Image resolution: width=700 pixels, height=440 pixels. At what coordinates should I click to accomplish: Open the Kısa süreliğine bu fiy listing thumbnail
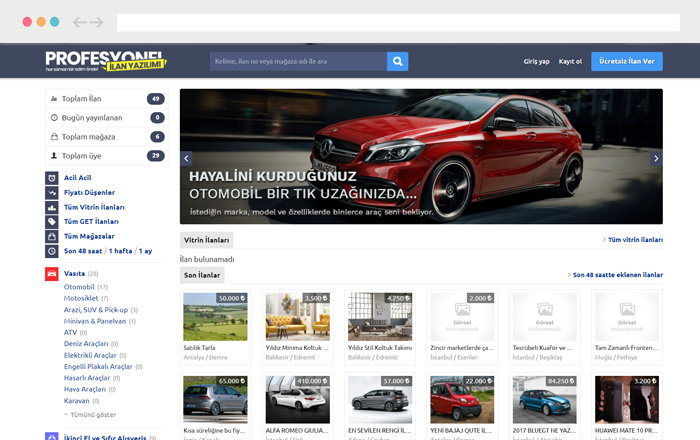coord(215,399)
